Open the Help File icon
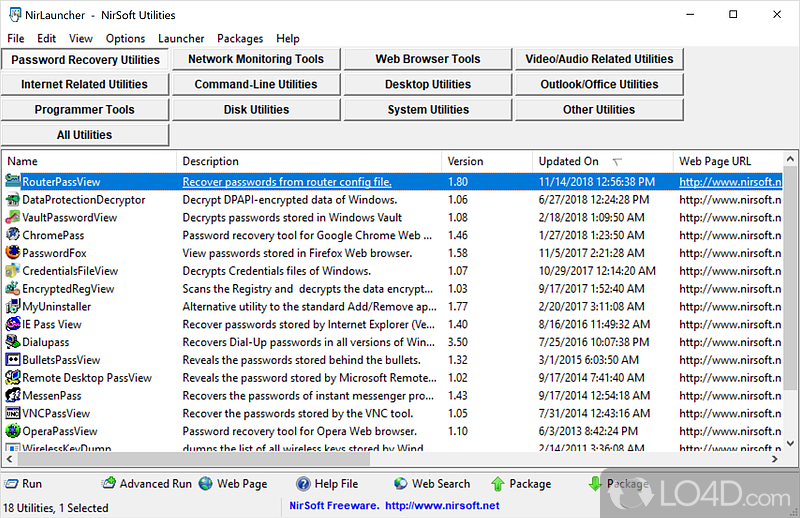This screenshot has width=800, height=518. tap(302, 484)
